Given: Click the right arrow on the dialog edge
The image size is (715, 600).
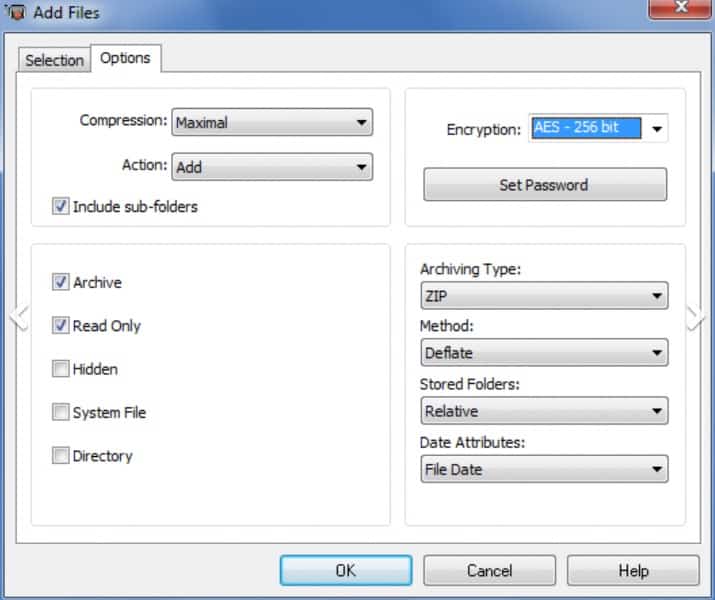Looking at the screenshot, I should (x=696, y=318).
